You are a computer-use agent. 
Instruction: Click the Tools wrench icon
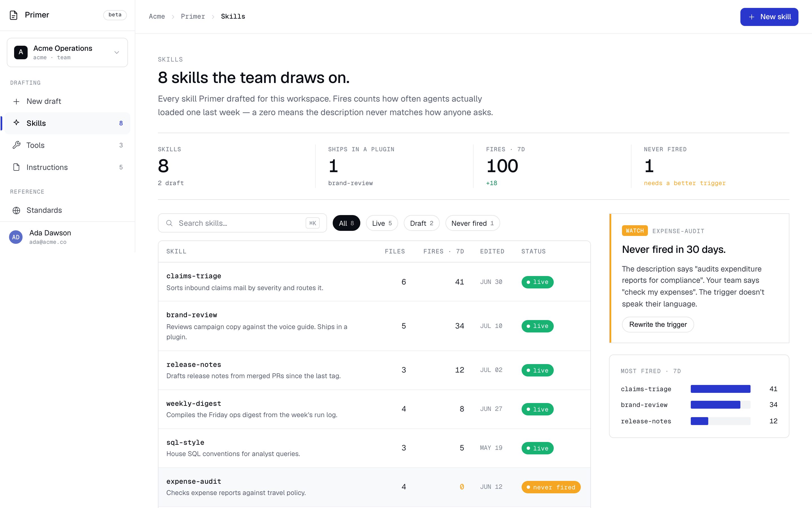pos(16,145)
